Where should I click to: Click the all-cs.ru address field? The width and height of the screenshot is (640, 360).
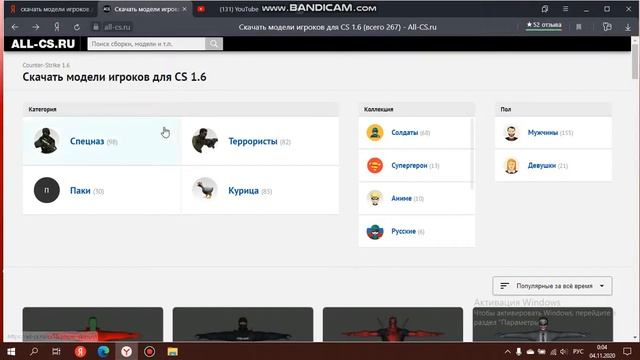pos(117,27)
